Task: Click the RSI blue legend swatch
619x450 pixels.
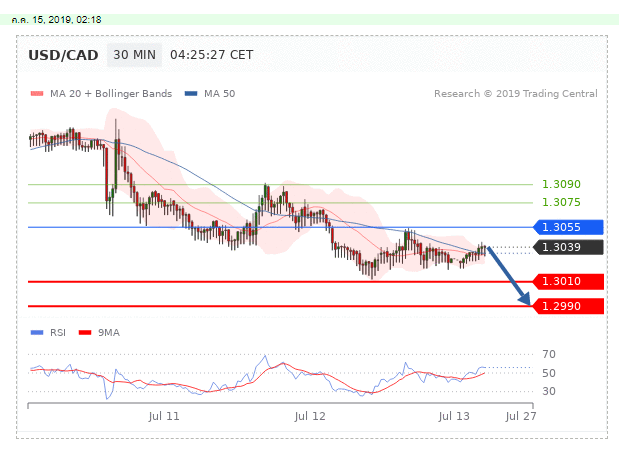Action: [x=37, y=333]
